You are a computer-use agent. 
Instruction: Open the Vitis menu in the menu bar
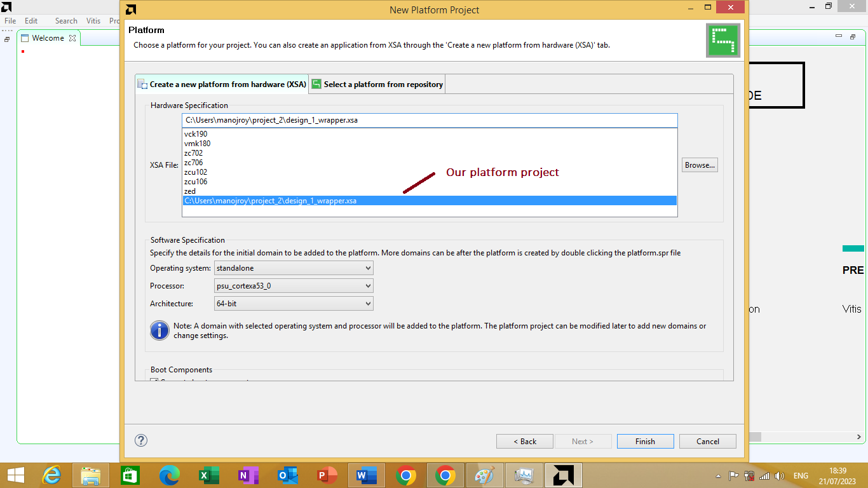[x=93, y=21]
